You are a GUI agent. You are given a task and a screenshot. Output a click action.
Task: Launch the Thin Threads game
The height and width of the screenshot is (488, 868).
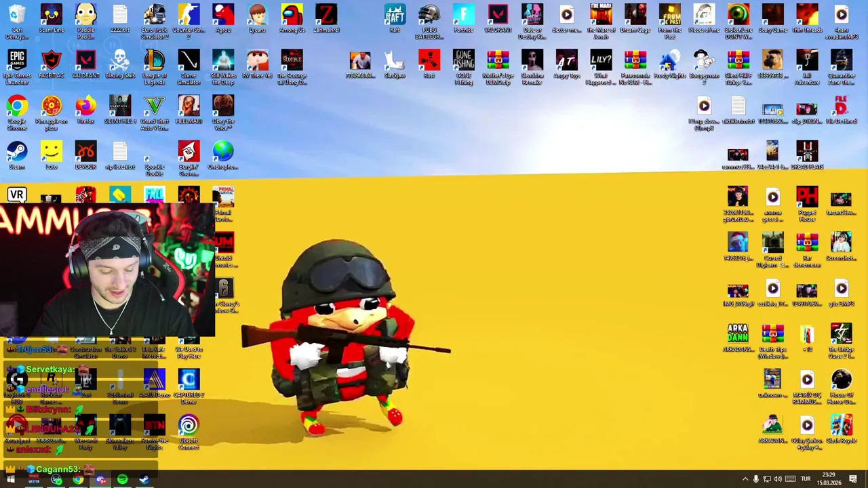point(807,18)
